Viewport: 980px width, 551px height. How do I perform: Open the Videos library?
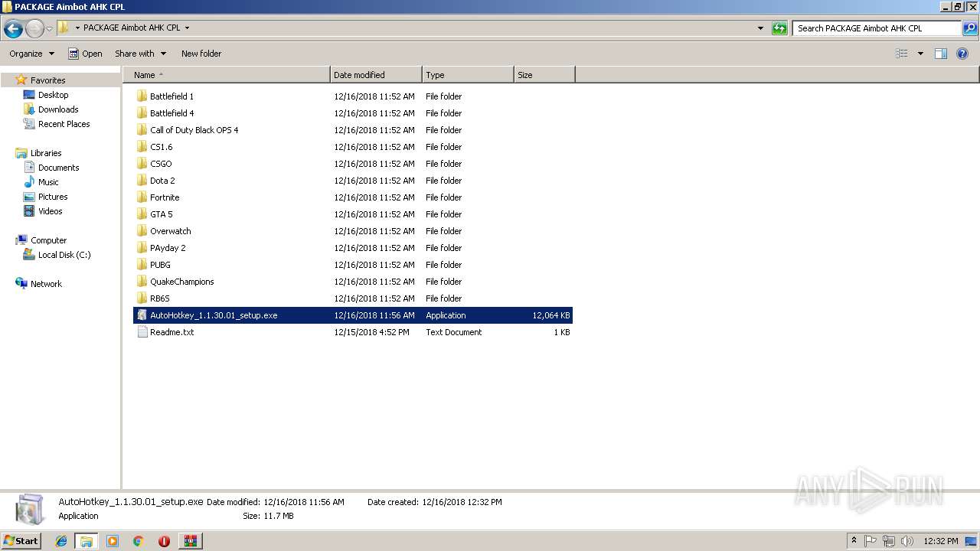(50, 211)
